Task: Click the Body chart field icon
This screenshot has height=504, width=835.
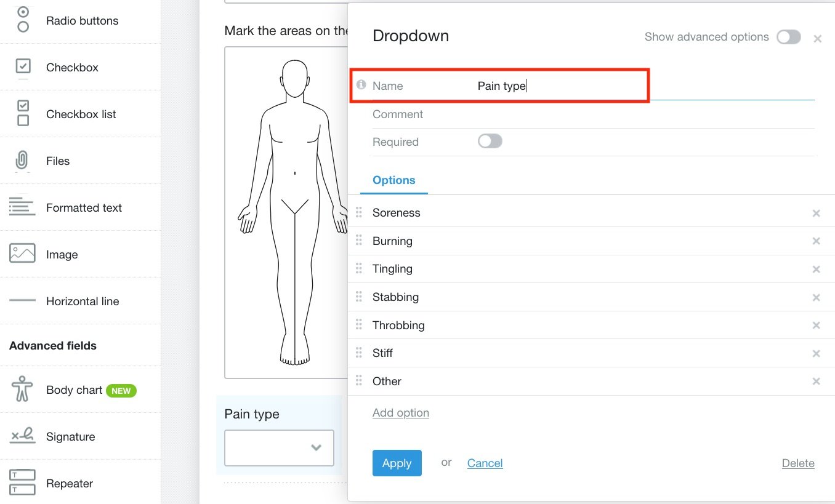Action: pyautogui.click(x=22, y=389)
